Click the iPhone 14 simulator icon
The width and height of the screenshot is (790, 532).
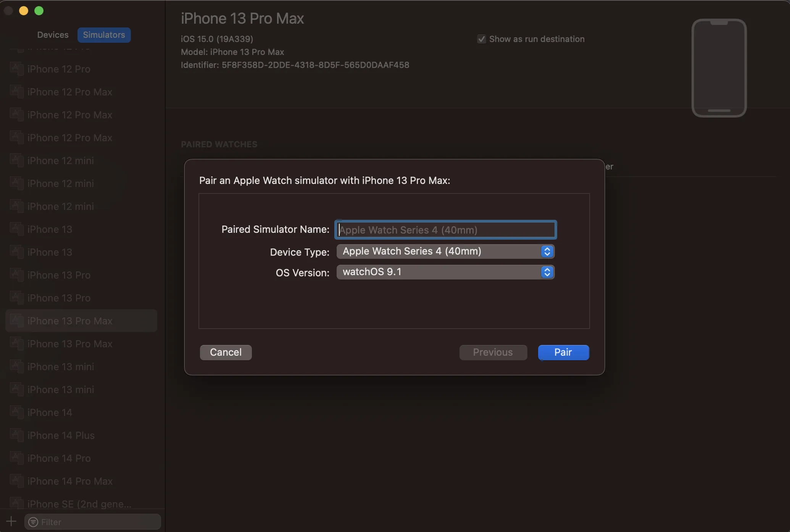[x=16, y=412]
